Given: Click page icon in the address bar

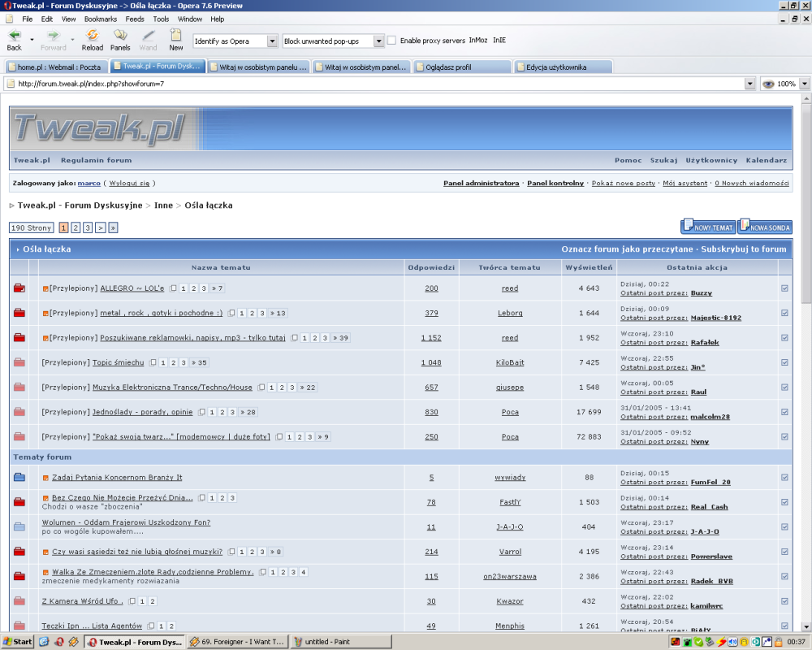Looking at the screenshot, I should (11, 84).
